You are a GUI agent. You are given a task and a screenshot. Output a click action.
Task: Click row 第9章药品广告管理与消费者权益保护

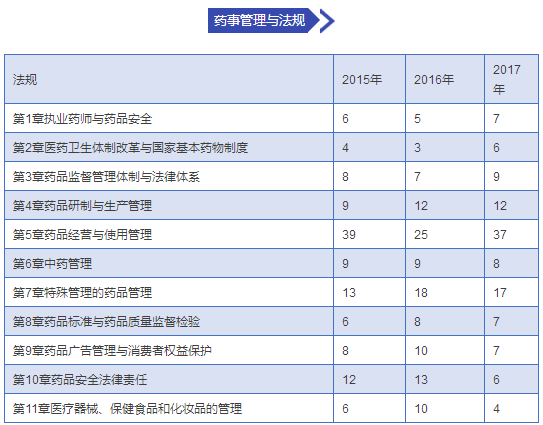click(272, 351)
